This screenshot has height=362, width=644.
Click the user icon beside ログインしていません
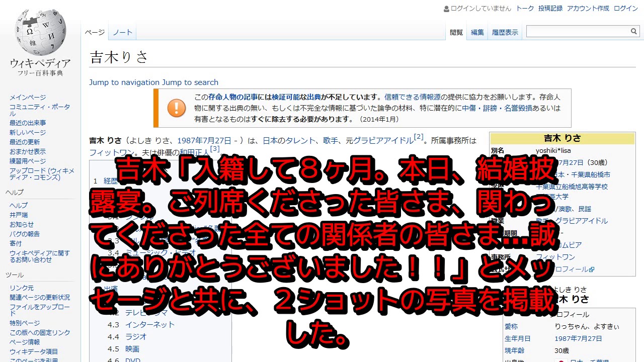point(446,9)
